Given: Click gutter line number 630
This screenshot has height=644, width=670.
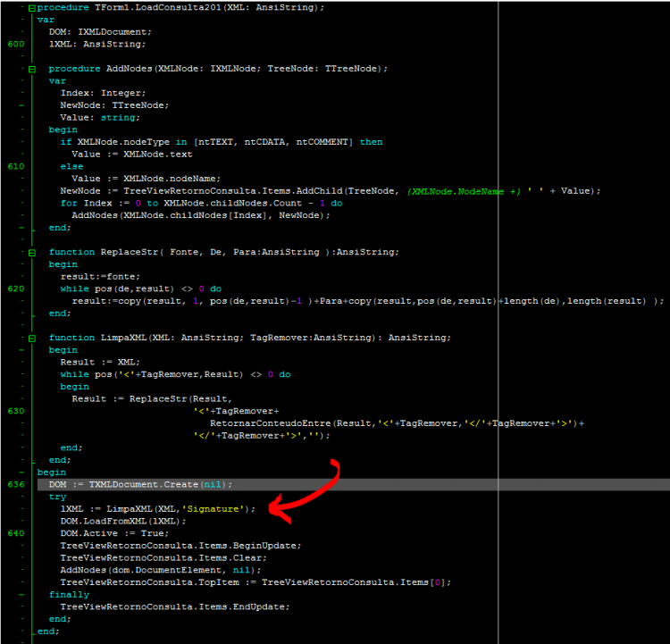Looking at the screenshot, I should point(16,411).
